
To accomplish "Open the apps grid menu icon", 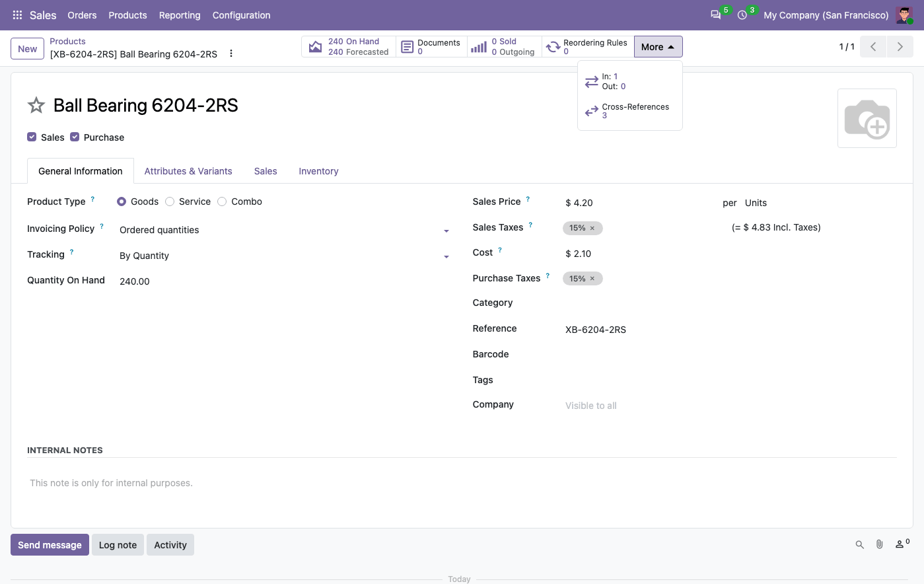I will click(17, 15).
